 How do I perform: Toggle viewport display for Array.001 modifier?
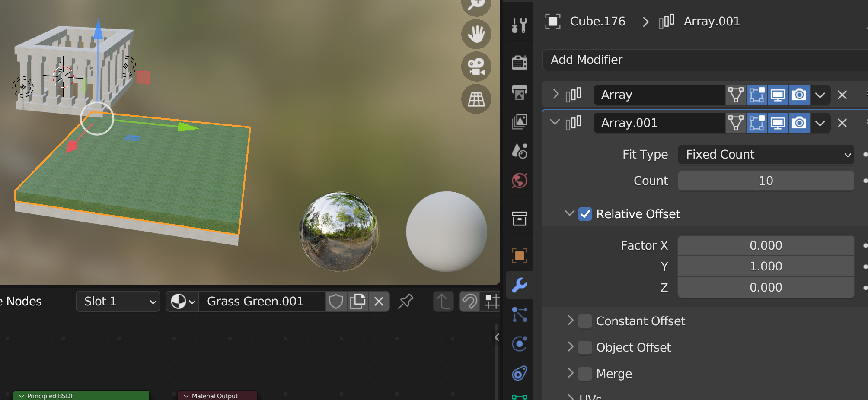click(778, 123)
